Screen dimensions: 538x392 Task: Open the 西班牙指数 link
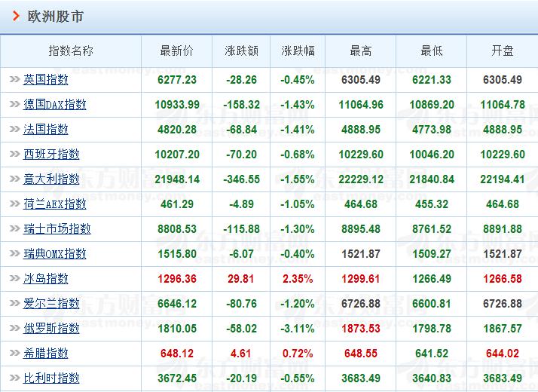(51, 154)
